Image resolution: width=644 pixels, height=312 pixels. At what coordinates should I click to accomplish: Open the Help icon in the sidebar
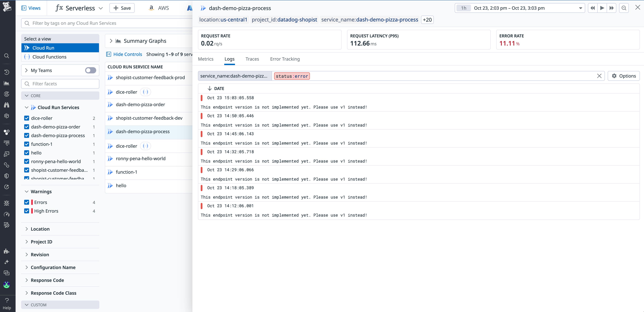(x=7, y=303)
